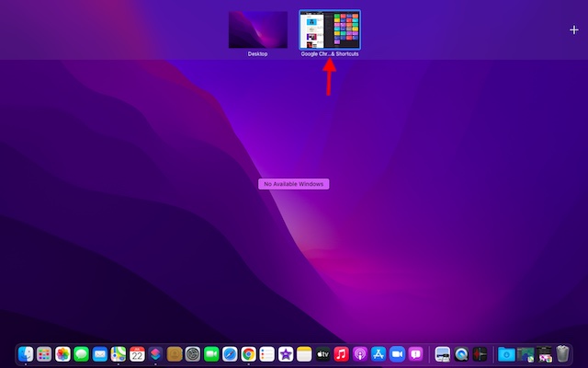Switch to Desktop space thumbnail

pyautogui.click(x=258, y=29)
